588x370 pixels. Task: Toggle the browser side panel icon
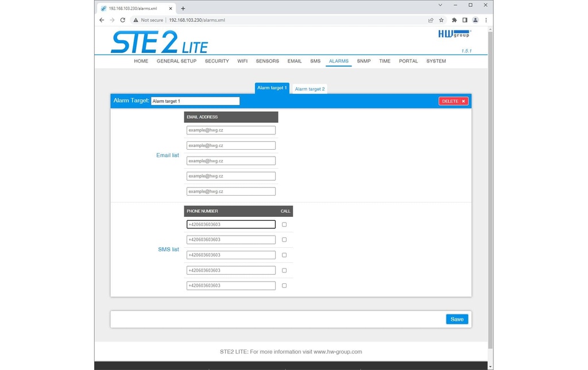pos(465,20)
